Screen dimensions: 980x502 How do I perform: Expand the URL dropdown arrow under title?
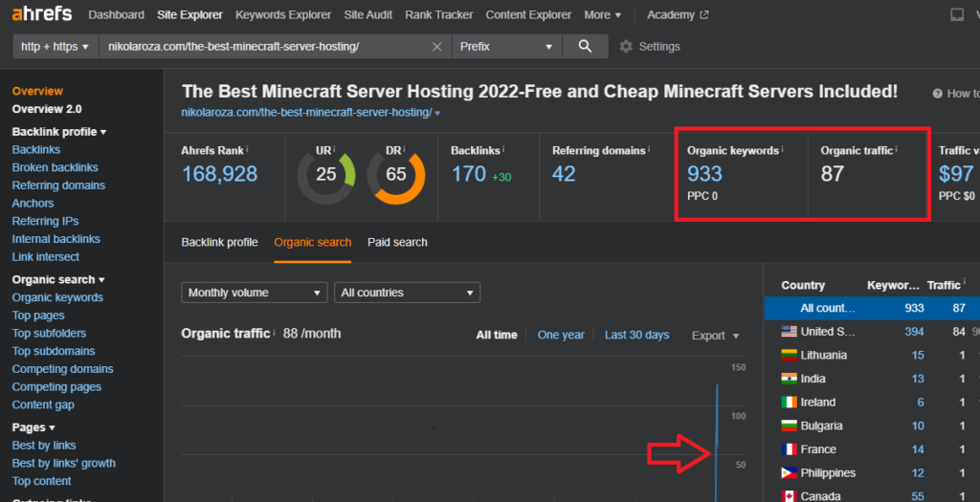[x=437, y=113]
